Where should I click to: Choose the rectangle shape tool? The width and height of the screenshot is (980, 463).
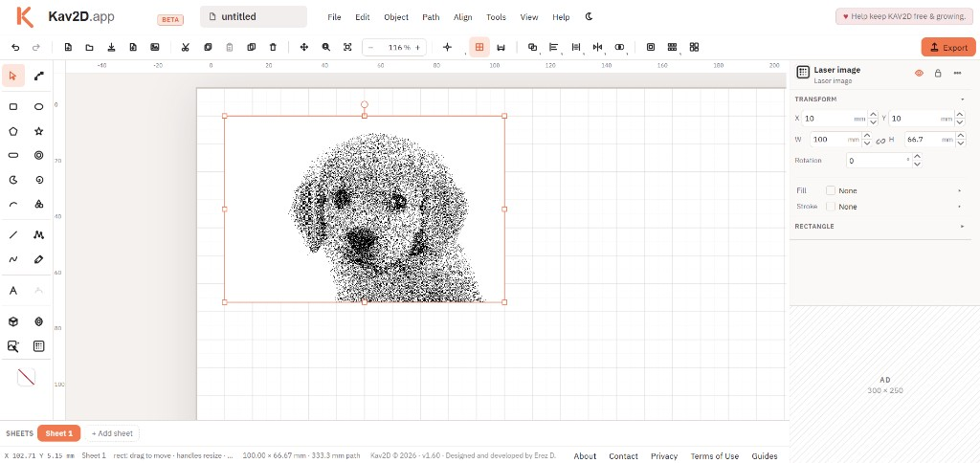tap(13, 107)
